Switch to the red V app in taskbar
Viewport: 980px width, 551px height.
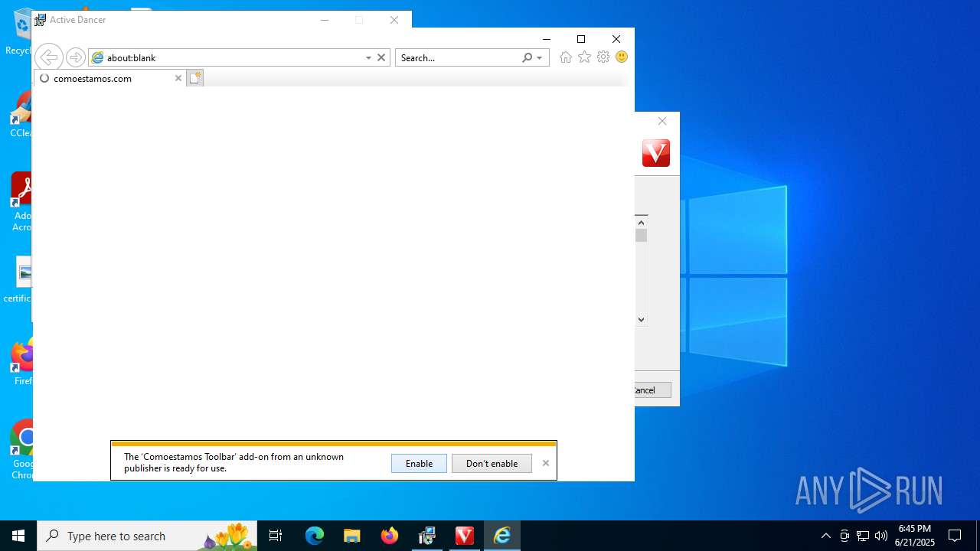click(465, 536)
